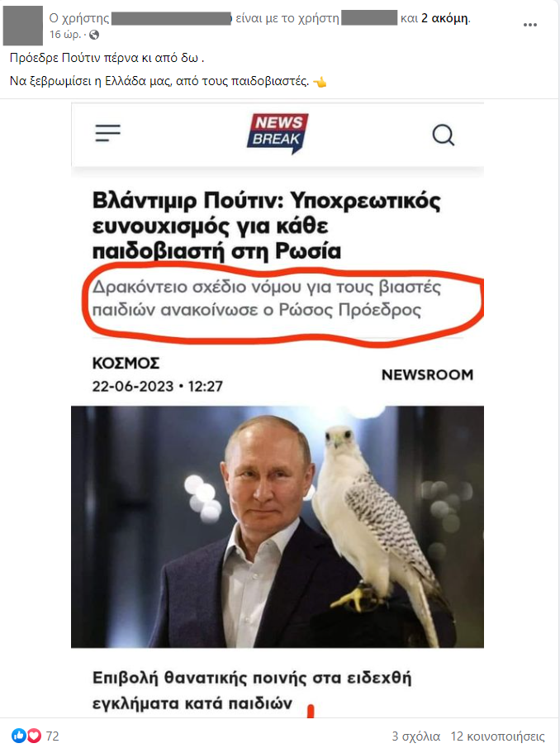The height and width of the screenshot is (753, 560).
Task: Click the red heart reaction icon
Action: click(x=34, y=736)
